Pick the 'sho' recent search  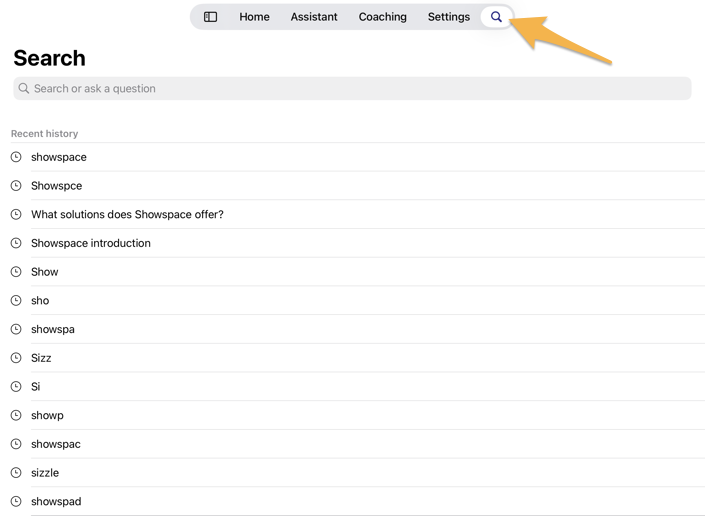[x=357, y=301]
